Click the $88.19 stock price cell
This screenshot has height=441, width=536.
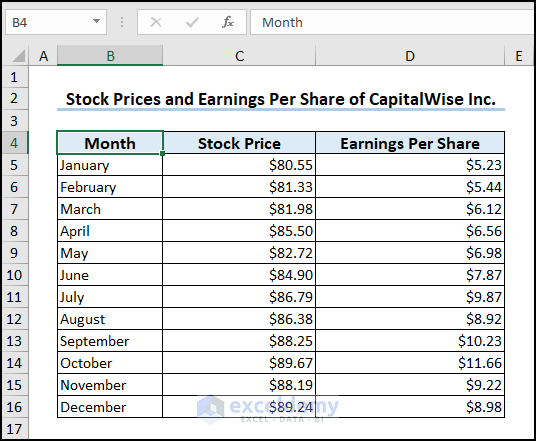[239, 385]
